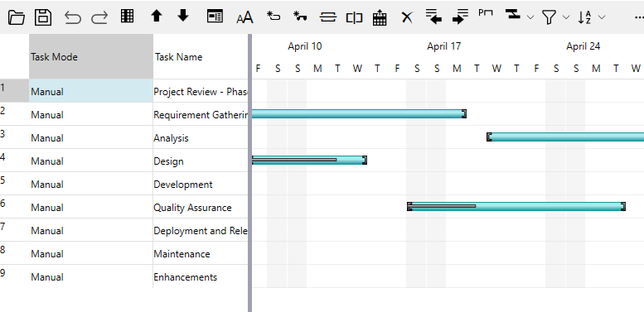This screenshot has height=312, width=644.
Task: Indent task with right arrow icon
Action: point(460,17)
